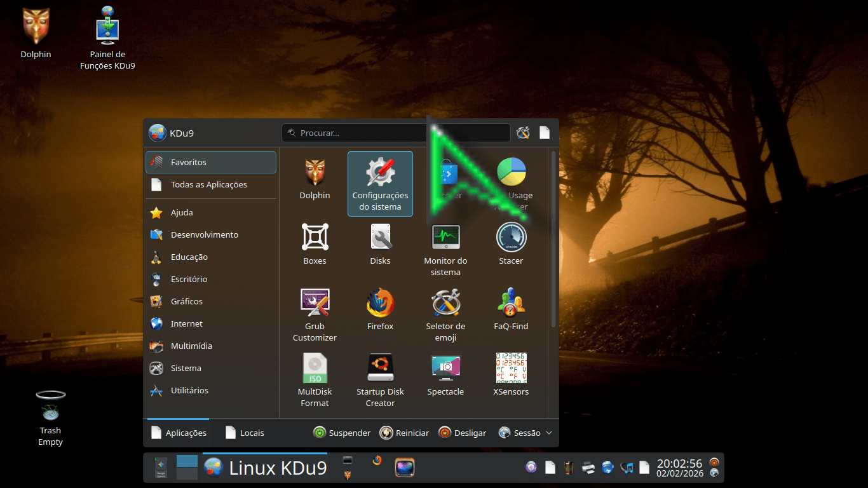
Task: Open Dolphin from the Favoritos grid
Action: pyautogui.click(x=315, y=180)
